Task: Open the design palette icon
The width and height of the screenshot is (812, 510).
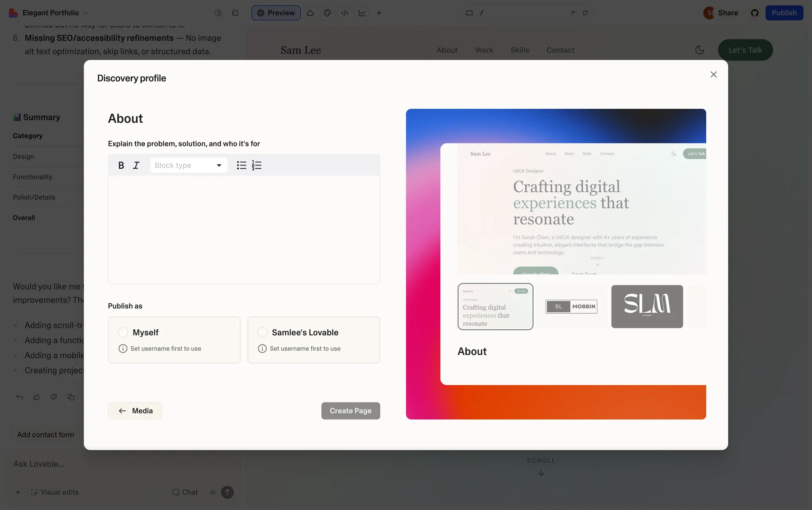Action: [x=327, y=13]
